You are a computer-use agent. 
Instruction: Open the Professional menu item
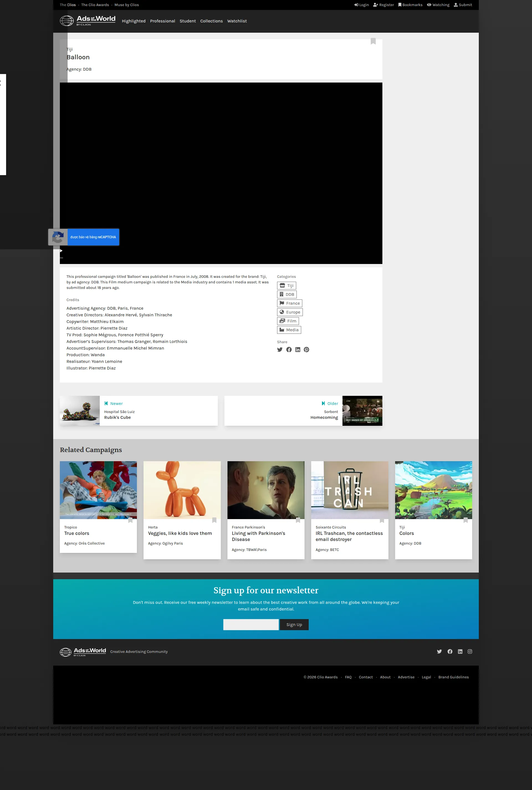point(163,21)
